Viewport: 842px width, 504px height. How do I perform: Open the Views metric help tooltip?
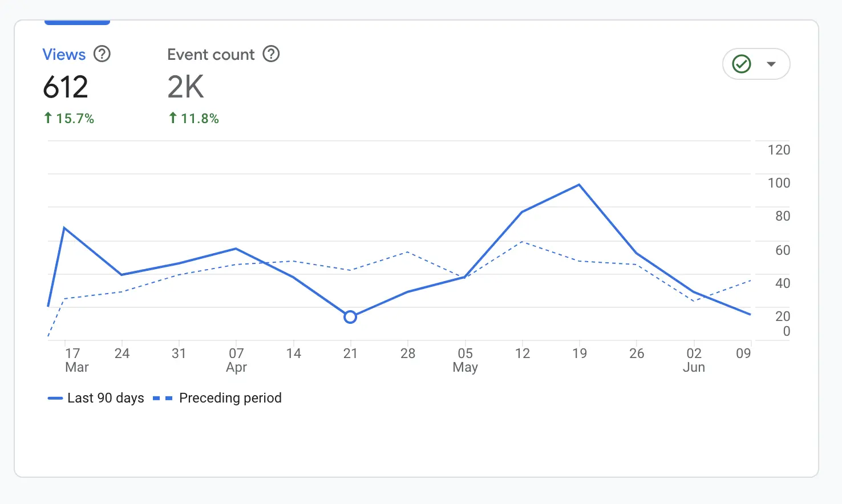coord(102,54)
